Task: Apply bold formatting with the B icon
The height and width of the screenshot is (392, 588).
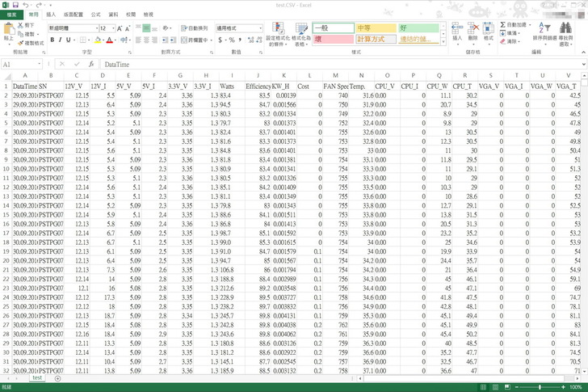Action: 52,40
